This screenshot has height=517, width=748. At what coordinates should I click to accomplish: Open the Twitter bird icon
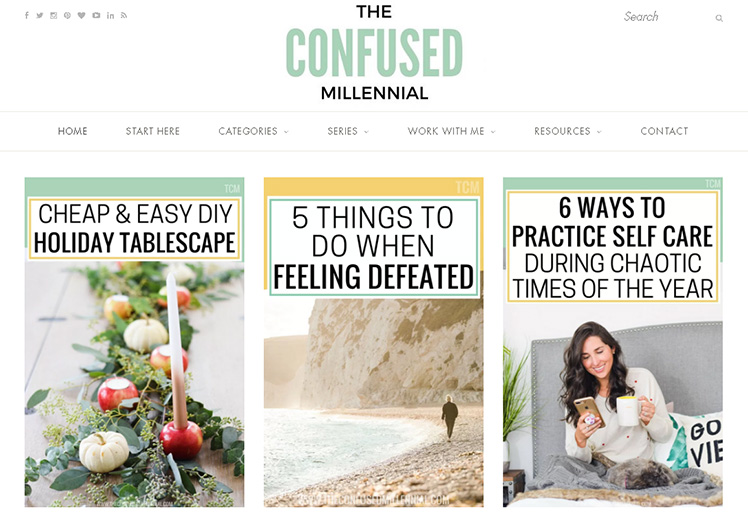40,15
